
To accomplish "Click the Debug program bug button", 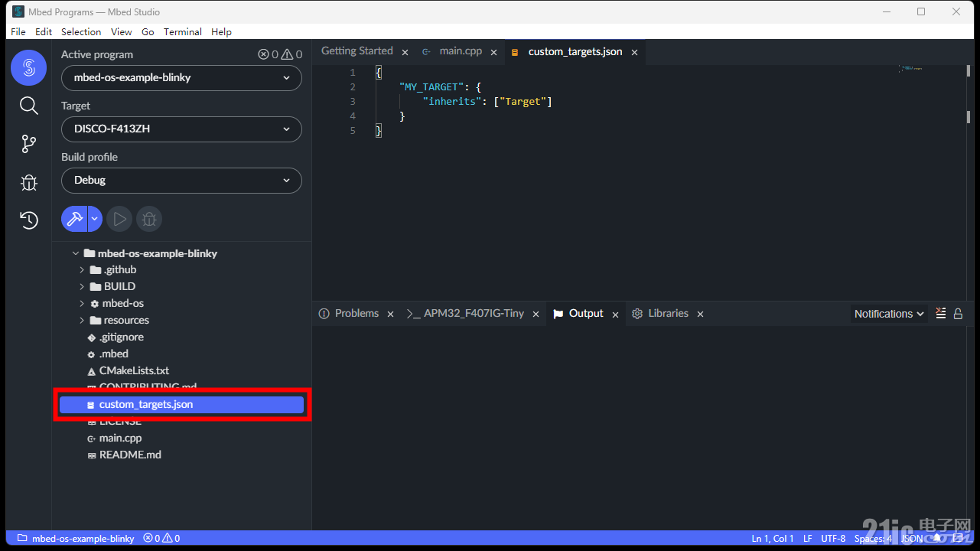I will 149,219.
